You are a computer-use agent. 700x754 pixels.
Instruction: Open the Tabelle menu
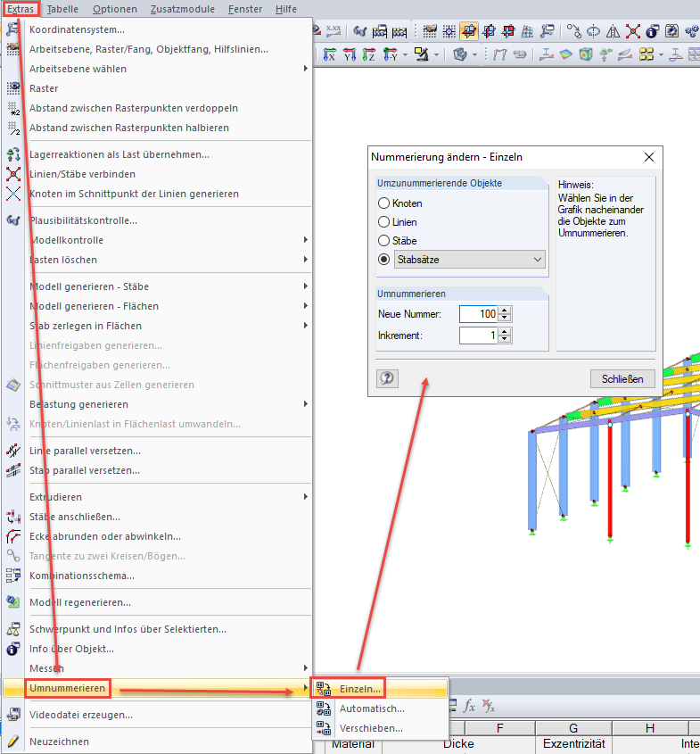click(x=62, y=9)
